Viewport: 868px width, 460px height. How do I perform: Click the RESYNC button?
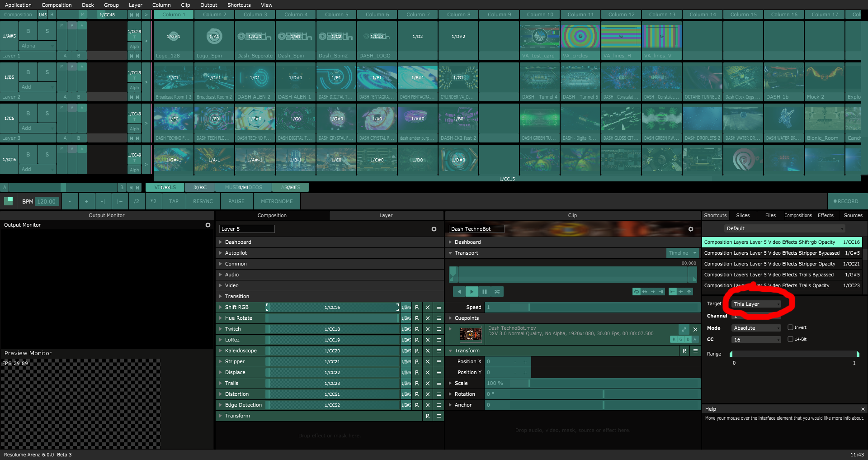click(x=203, y=201)
